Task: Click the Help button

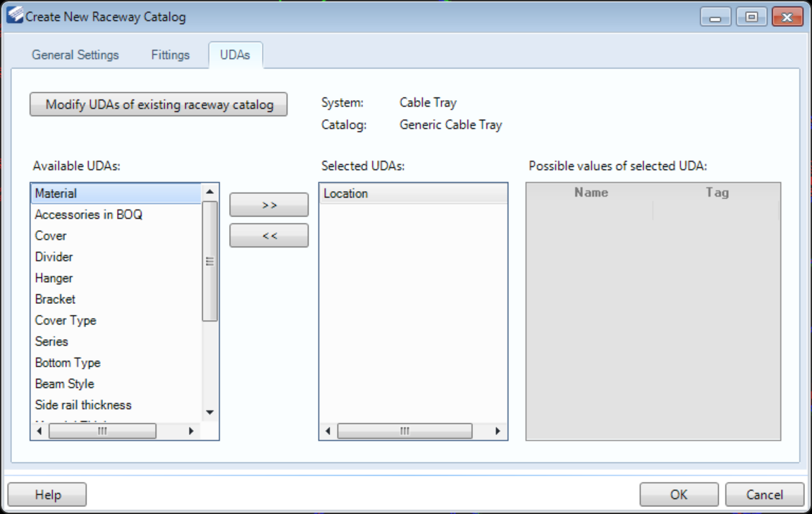Action: coord(47,494)
